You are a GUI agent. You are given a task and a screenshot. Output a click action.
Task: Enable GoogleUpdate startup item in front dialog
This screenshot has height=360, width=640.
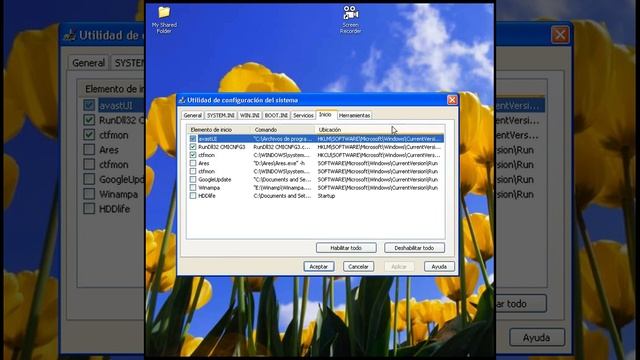click(193, 180)
